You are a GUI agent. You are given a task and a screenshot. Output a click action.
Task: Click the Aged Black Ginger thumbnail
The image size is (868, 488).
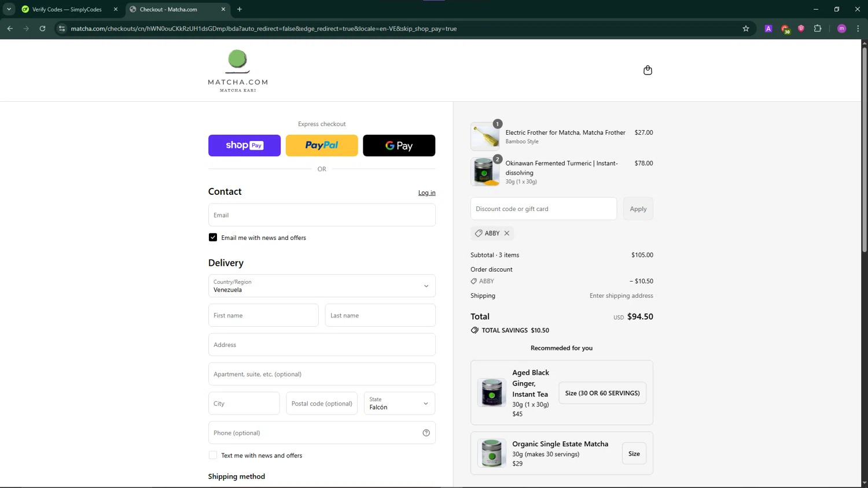(492, 393)
